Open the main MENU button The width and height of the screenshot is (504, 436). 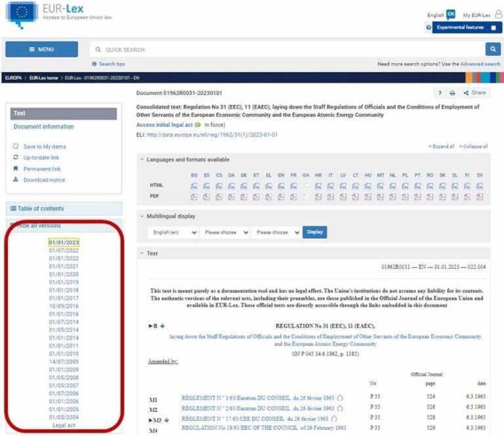(41, 49)
